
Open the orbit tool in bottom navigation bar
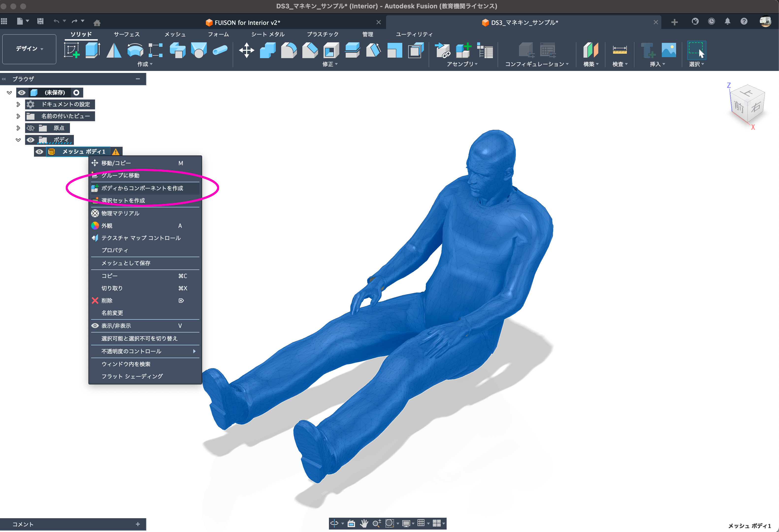[x=334, y=523]
